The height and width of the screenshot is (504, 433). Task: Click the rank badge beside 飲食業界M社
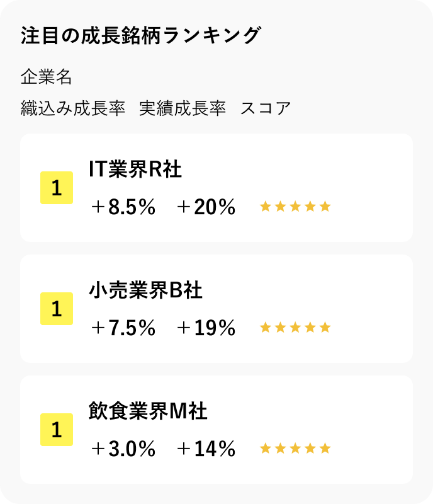point(57,430)
